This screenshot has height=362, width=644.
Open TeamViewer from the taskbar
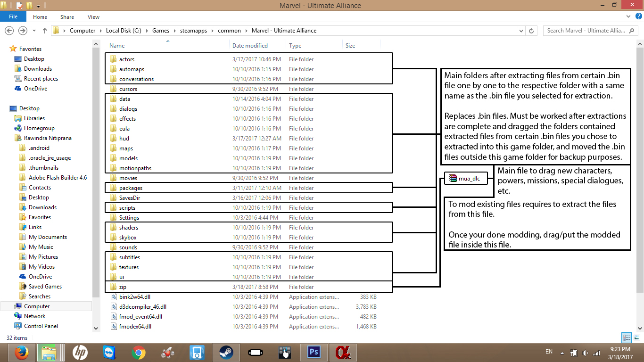(109, 353)
